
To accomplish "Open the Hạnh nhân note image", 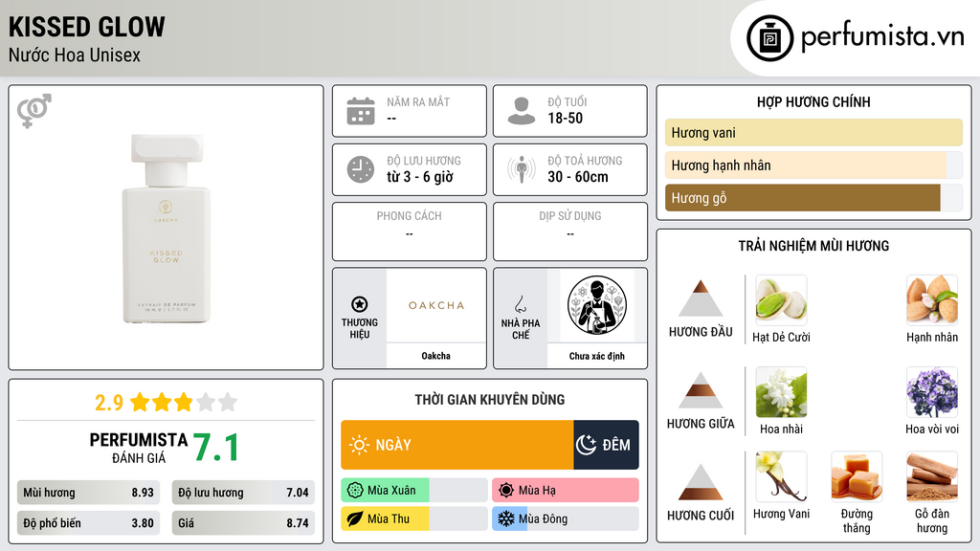I will [x=932, y=300].
